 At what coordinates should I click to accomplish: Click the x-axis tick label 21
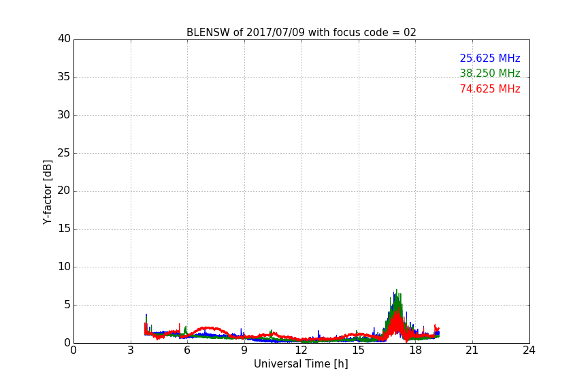click(472, 350)
